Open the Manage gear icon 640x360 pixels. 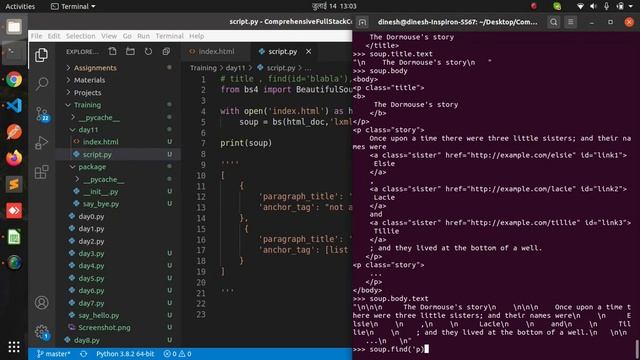click(41, 332)
